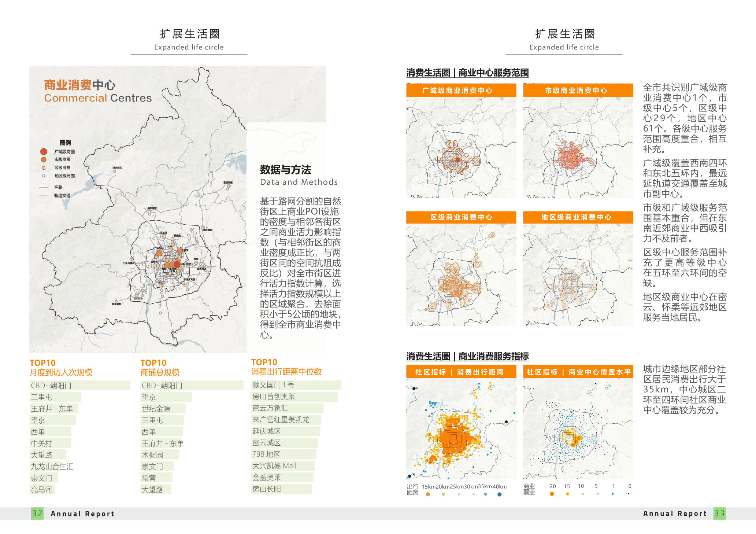Click the 广域级商圈 red legend circle

(x=44, y=151)
